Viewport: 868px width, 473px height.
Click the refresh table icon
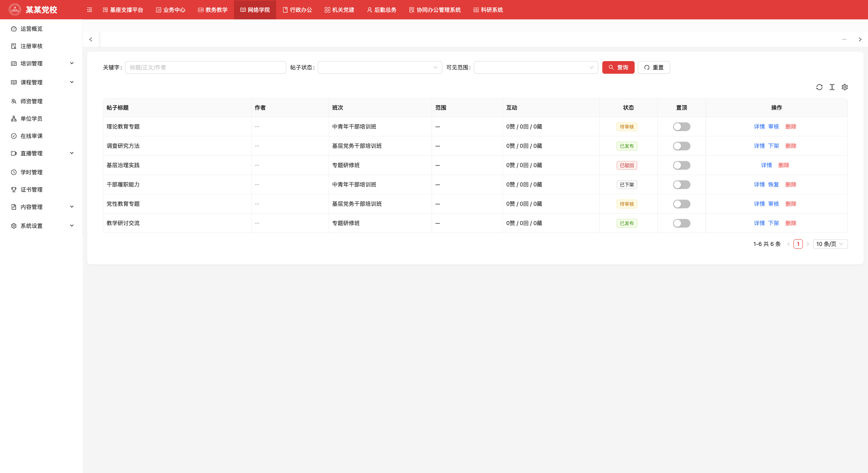click(819, 87)
